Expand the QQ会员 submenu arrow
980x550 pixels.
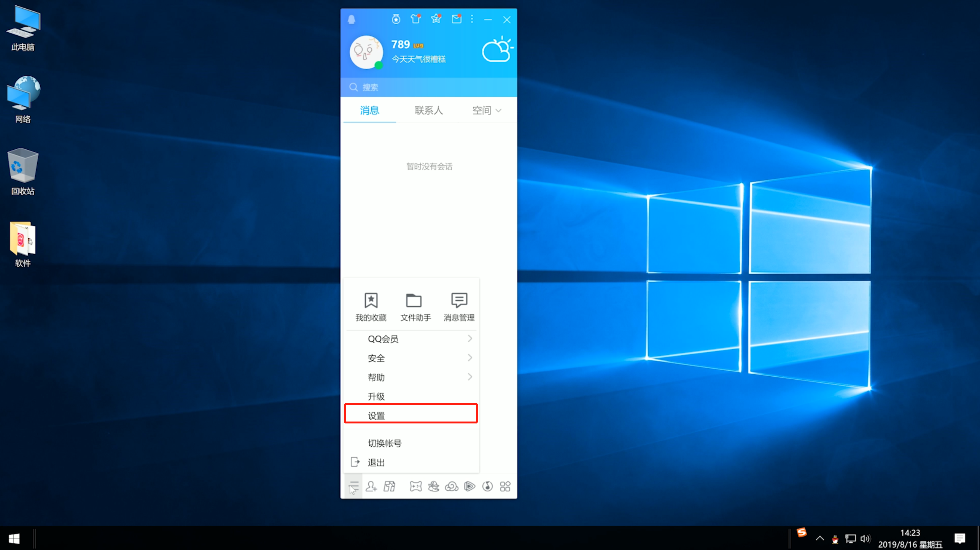pos(470,339)
